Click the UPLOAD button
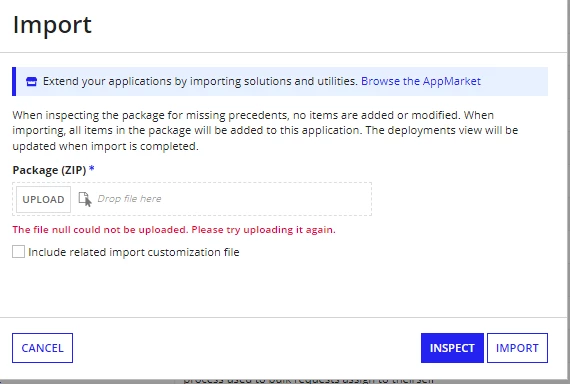 point(43,199)
